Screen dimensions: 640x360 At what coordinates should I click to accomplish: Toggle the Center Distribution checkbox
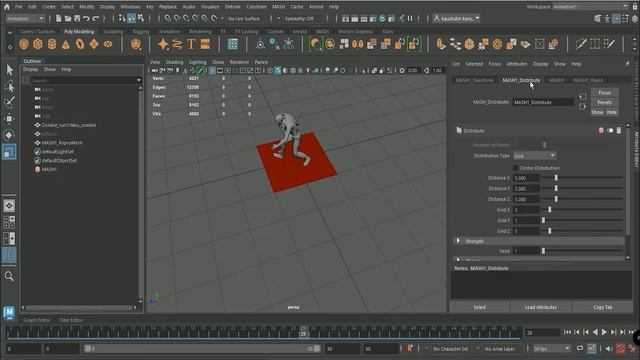516,168
